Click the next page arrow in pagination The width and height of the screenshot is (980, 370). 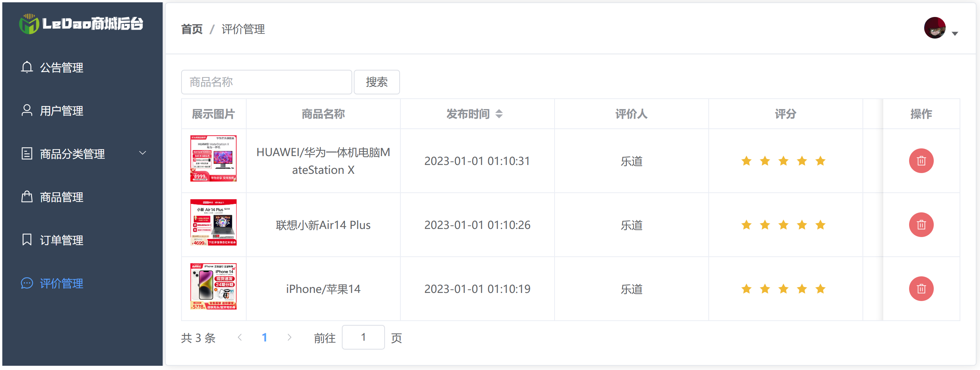[x=289, y=338]
